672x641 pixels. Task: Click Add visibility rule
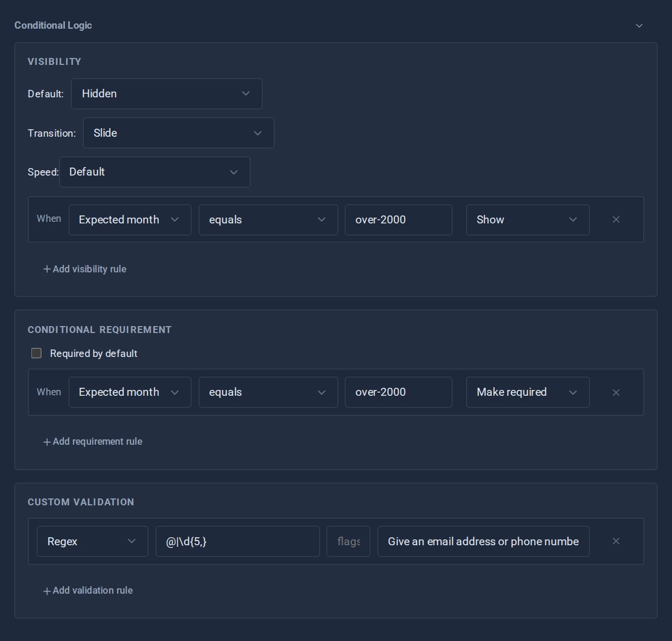click(85, 269)
